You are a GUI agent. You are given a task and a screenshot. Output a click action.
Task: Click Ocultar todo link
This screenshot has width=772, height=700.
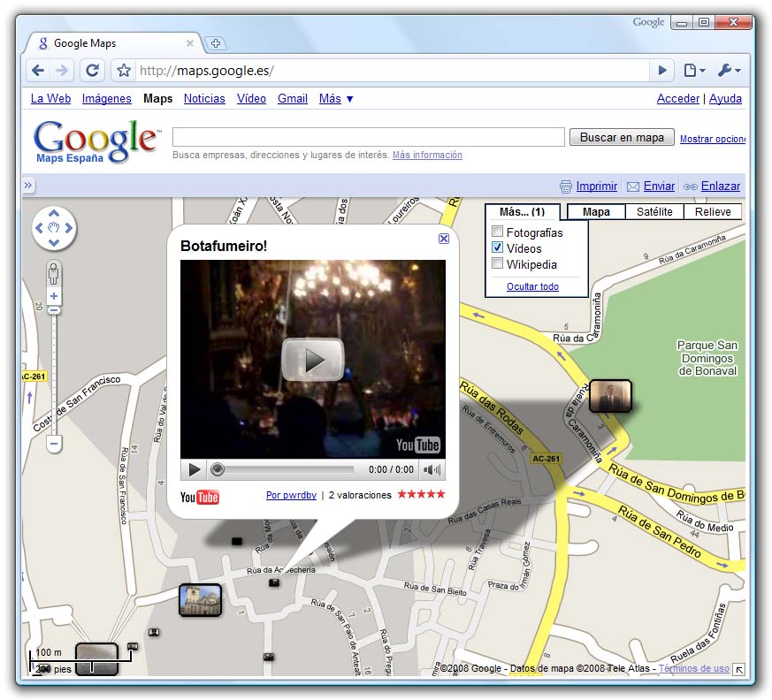pyautogui.click(x=532, y=286)
